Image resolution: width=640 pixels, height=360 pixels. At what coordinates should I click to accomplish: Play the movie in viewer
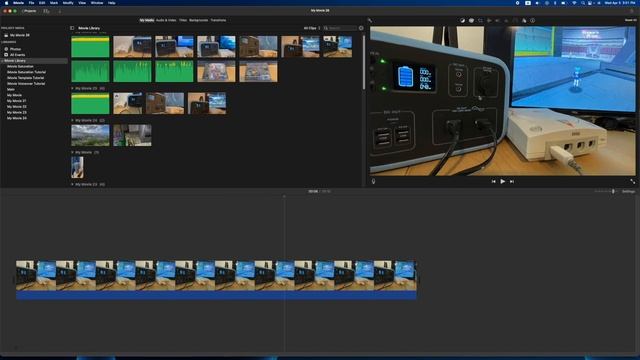tap(502, 181)
